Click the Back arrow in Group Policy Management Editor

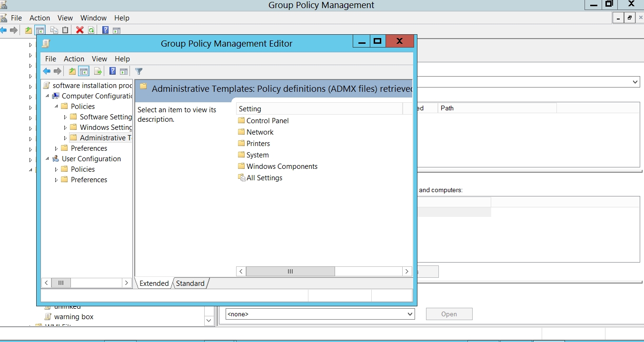click(47, 71)
